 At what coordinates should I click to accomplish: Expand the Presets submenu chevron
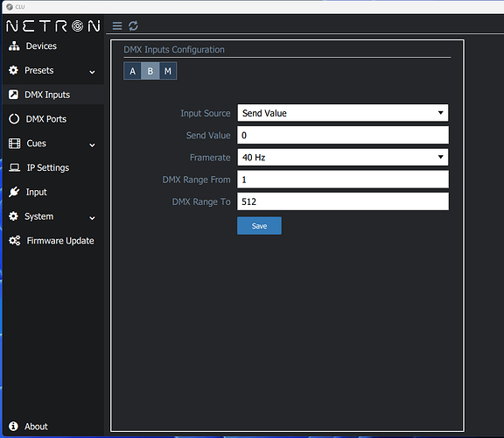(92, 72)
